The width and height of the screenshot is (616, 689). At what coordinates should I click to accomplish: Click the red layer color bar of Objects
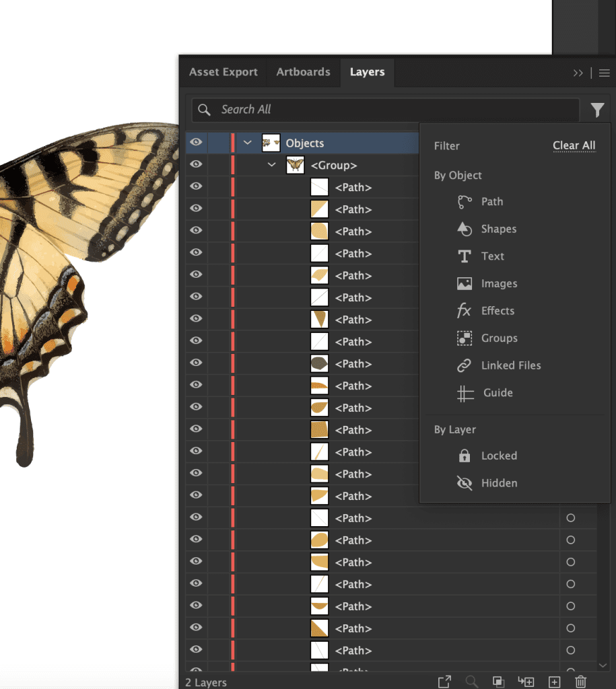coord(233,143)
